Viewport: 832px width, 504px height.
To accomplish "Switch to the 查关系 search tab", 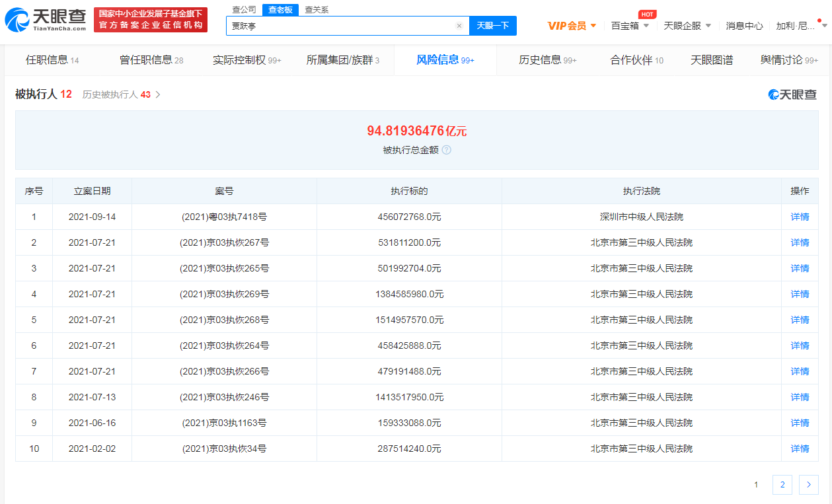I will tap(317, 10).
